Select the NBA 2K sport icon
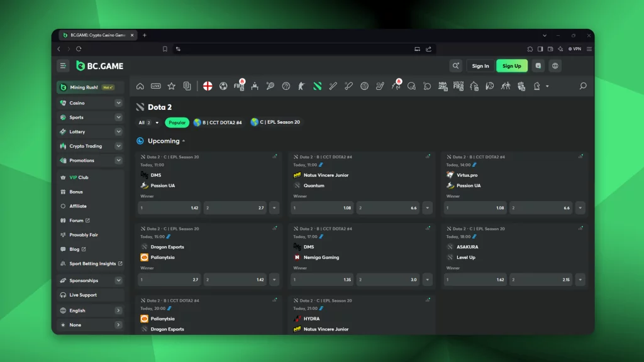This screenshot has width=644, height=362. [x=443, y=86]
